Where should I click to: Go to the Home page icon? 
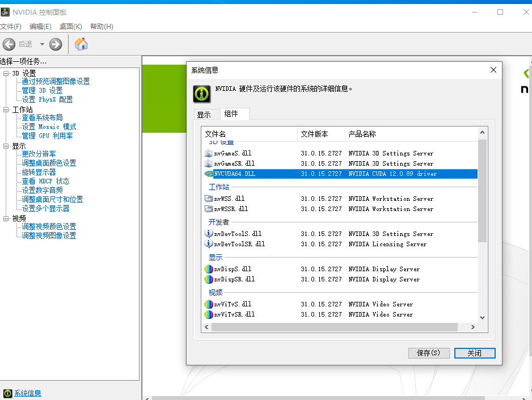pos(81,44)
